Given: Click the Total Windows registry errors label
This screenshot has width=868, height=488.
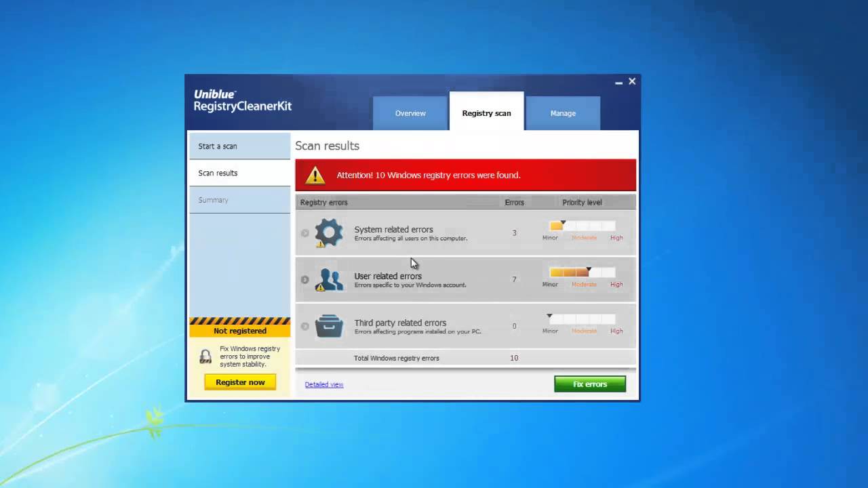Looking at the screenshot, I should pos(397,358).
